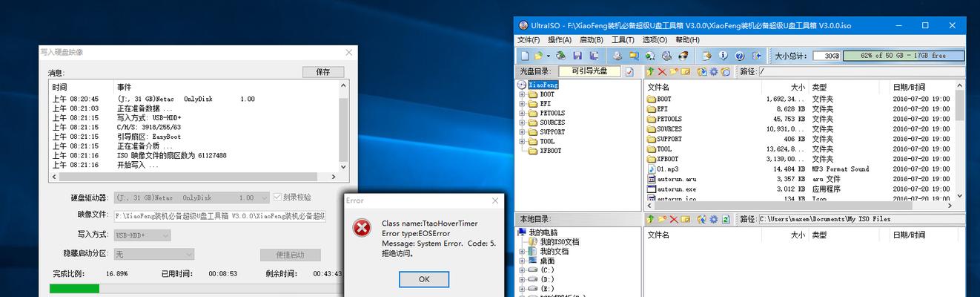
Task: Click the Open CD/DVD disc icon in toolbar
Action: point(560,56)
